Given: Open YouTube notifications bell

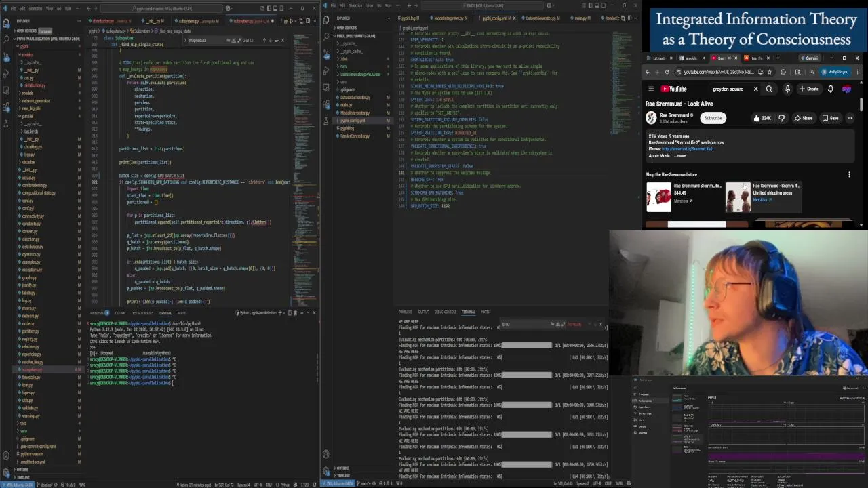Looking at the screenshot, I should [830, 89].
